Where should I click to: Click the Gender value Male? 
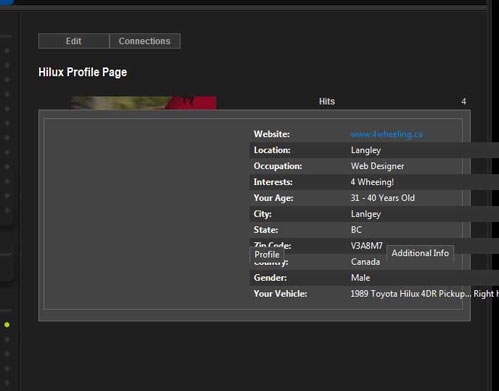click(x=360, y=278)
